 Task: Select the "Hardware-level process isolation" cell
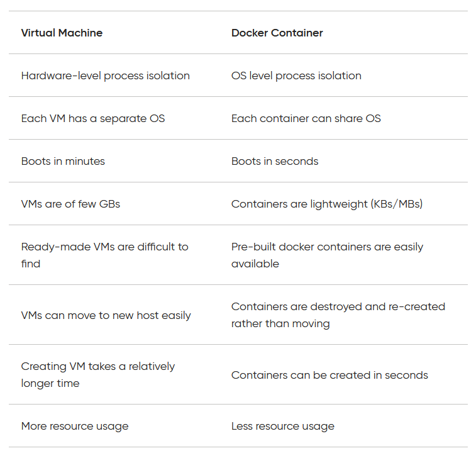[x=105, y=75]
